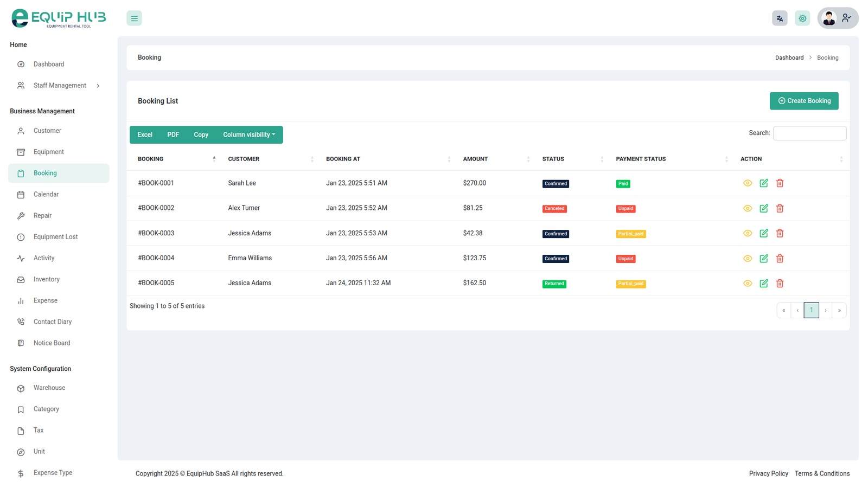Click the hamburger menu toggle icon
Image resolution: width=868 pixels, height=488 pixels.
click(x=134, y=18)
